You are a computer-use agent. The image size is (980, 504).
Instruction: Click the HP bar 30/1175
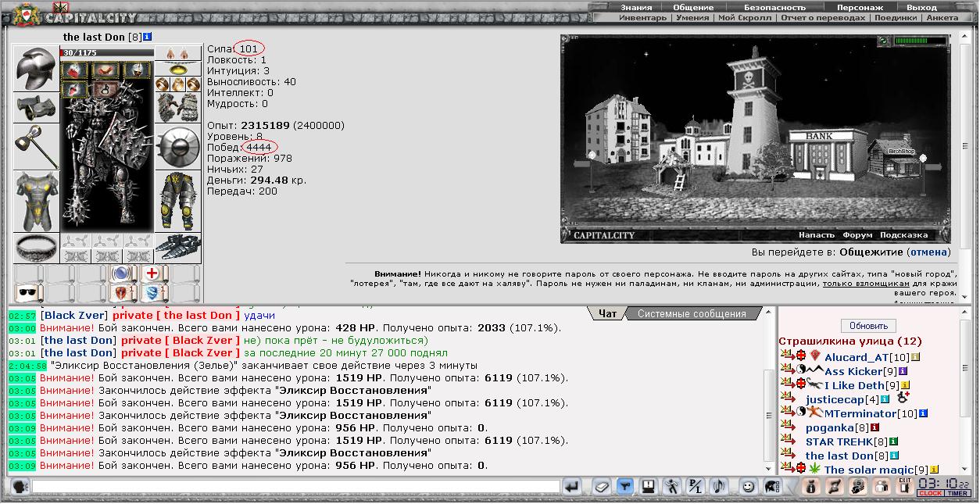point(107,53)
